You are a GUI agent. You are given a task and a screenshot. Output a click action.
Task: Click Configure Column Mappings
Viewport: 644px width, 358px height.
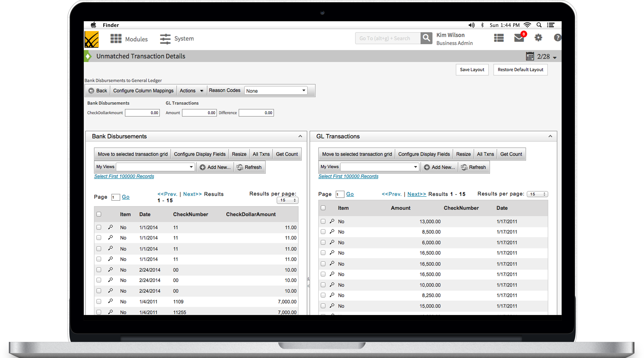[x=143, y=91]
